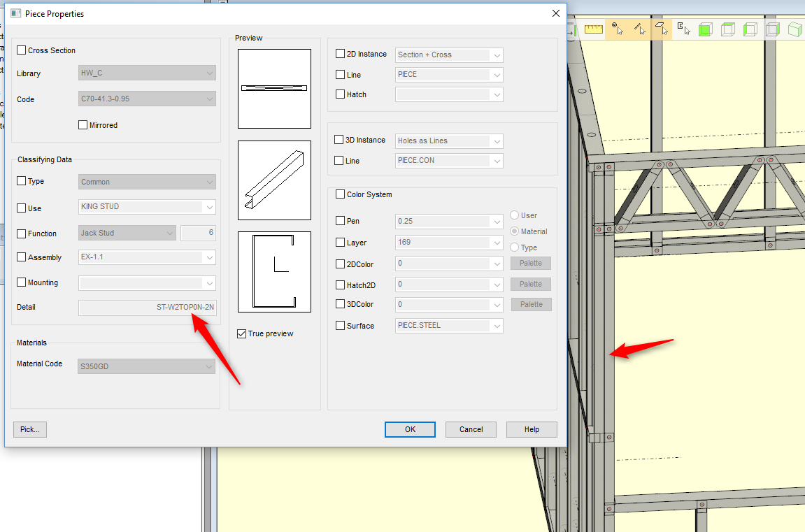This screenshot has height=532, width=805.
Task: Uncheck the True preview checkbox
Action: pos(242,333)
